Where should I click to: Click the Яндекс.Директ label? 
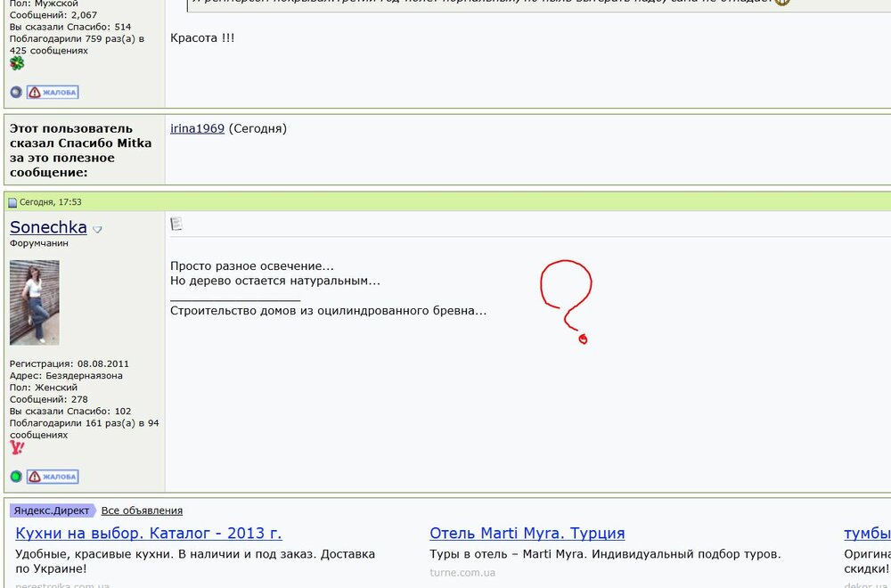point(53,510)
